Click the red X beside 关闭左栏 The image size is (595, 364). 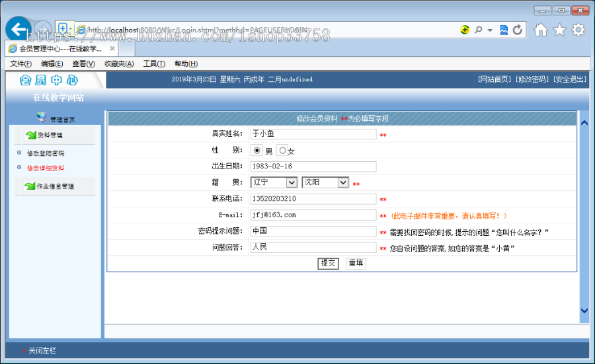tap(24, 351)
